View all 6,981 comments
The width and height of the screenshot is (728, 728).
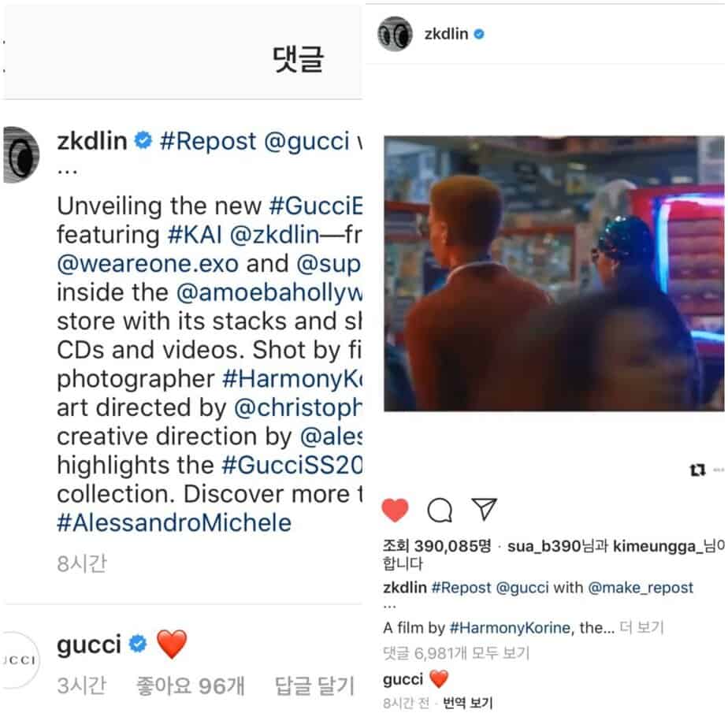456,653
